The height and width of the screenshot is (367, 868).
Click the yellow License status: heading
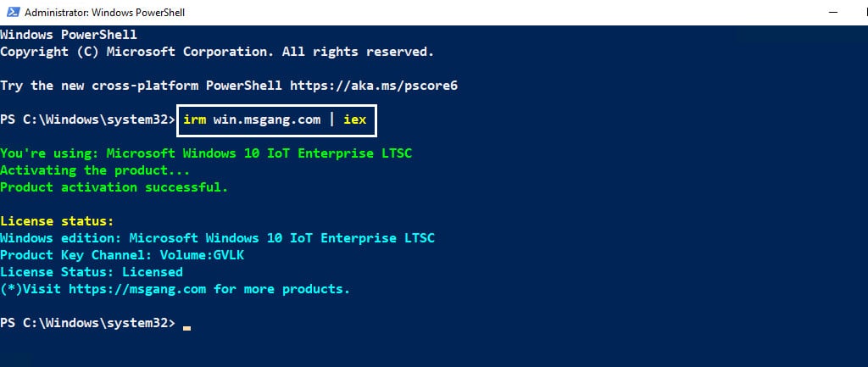(57, 221)
